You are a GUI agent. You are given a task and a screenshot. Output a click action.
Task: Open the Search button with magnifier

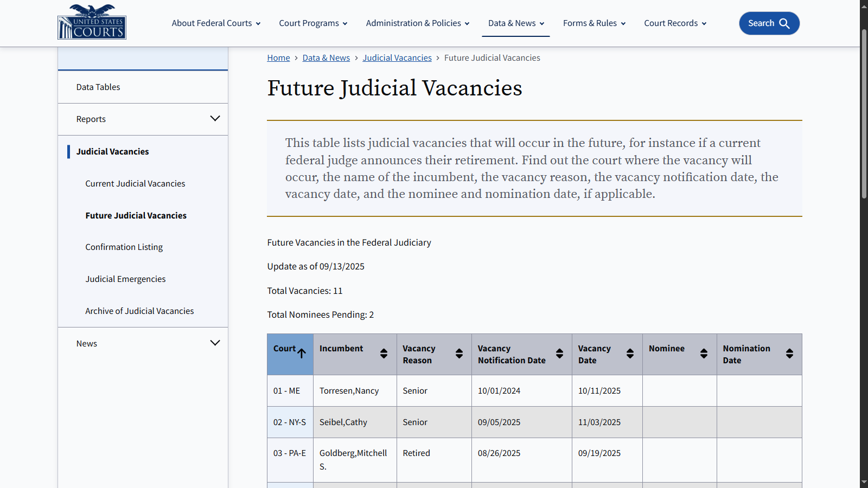tap(769, 23)
